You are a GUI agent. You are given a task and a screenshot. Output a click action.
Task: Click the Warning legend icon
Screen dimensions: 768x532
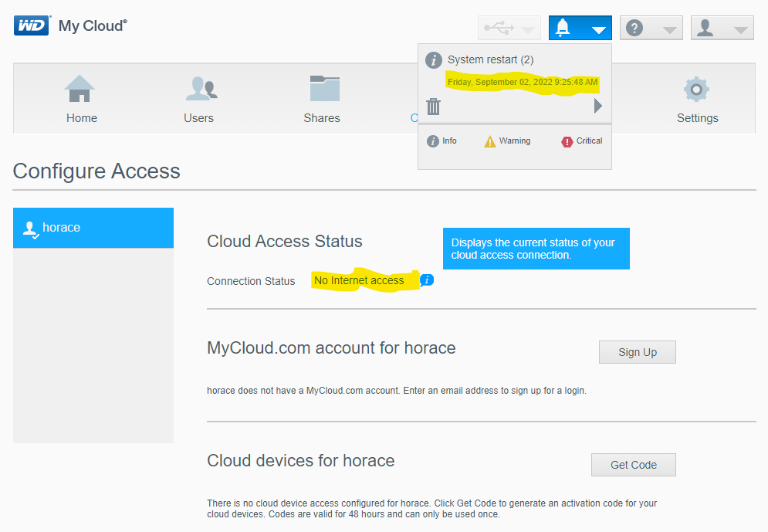(490, 141)
